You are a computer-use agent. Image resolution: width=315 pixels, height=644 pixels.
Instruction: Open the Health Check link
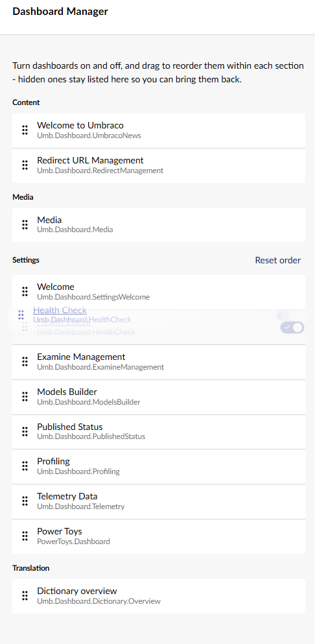(x=60, y=310)
